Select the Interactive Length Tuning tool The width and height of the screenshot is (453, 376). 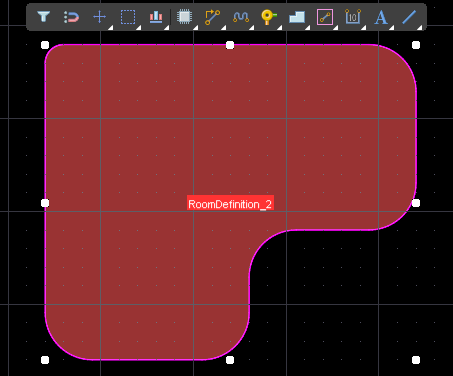(241, 17)
